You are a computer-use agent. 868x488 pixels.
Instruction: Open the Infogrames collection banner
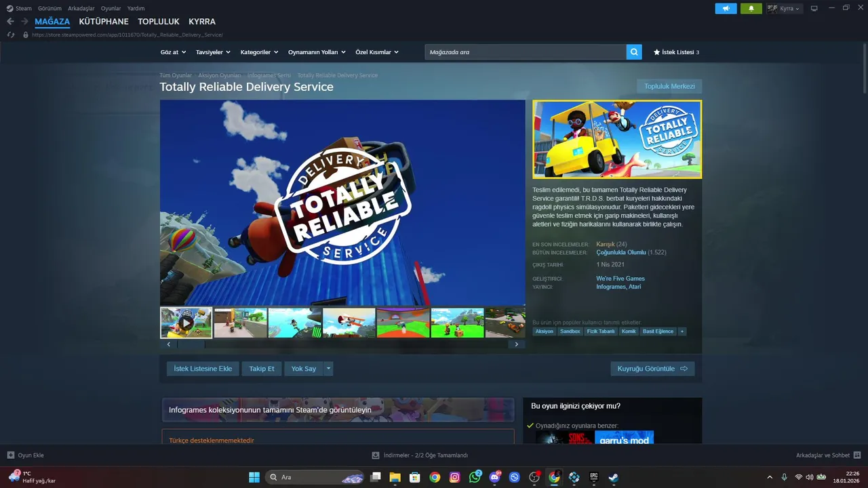pos(338,410)
